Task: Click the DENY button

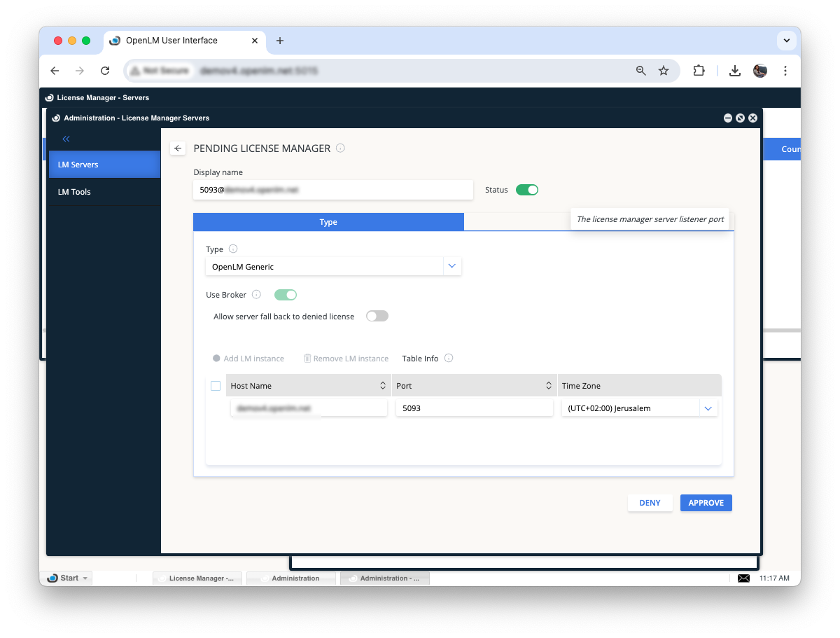Action: [x=650, y=503]
